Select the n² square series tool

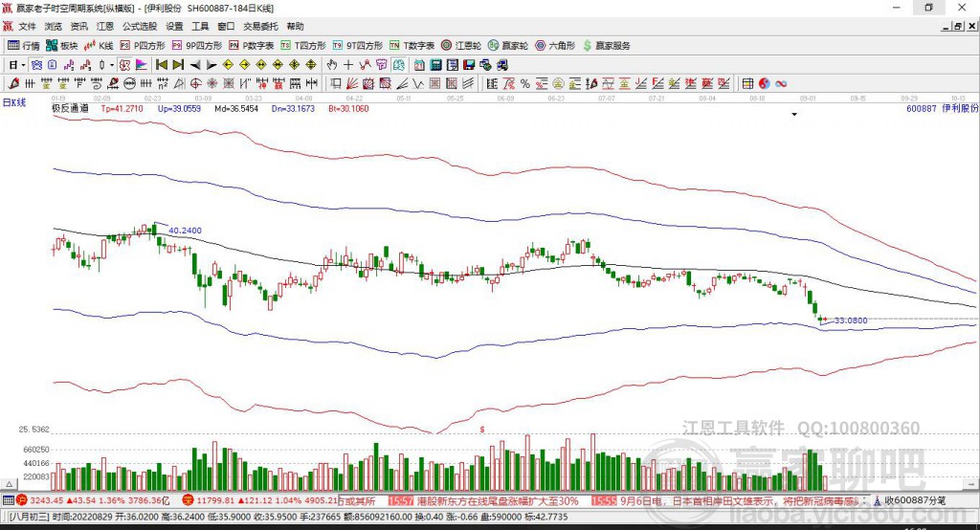[x=163, y=84]
